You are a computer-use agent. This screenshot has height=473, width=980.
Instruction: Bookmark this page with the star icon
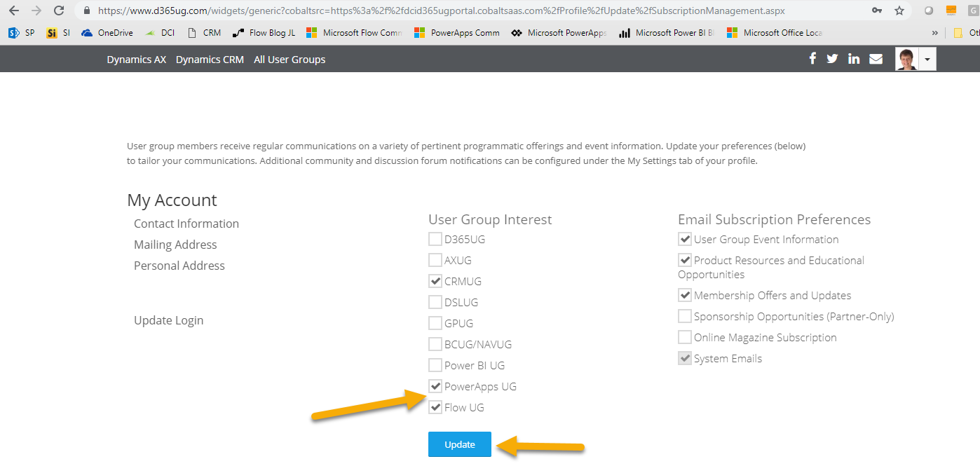pyautogui.click(x=899, y=11)
